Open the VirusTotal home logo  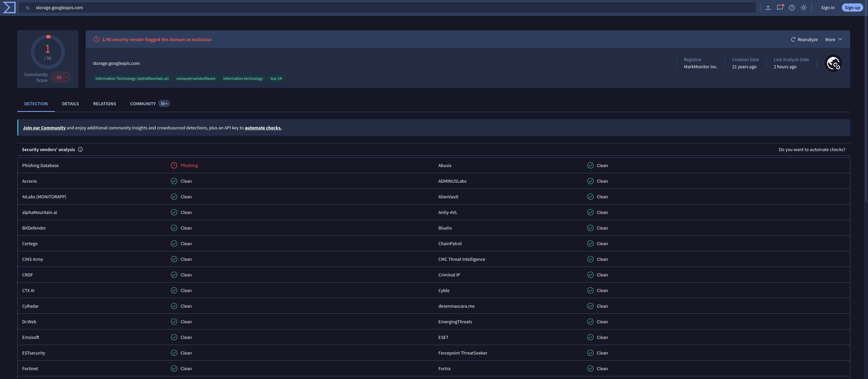9,7
